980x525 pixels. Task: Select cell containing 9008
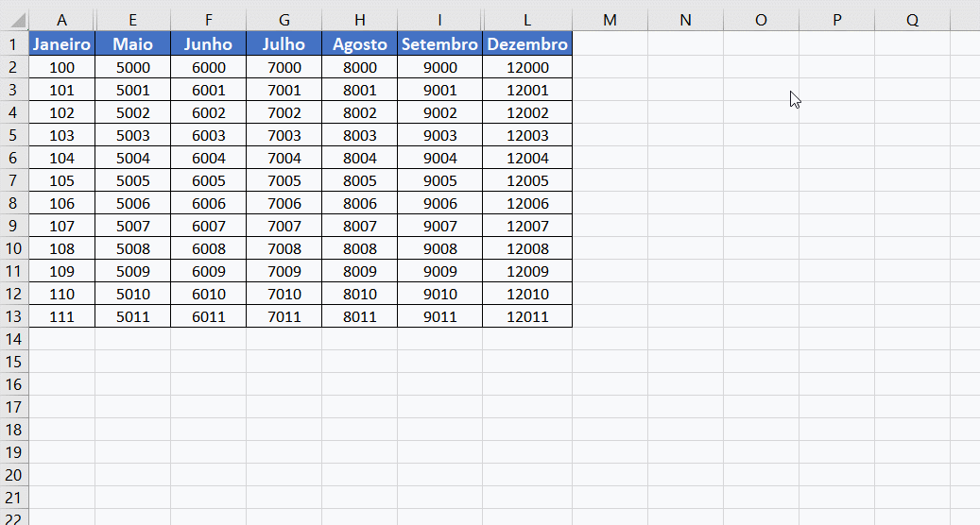click(x=439, y=248)
